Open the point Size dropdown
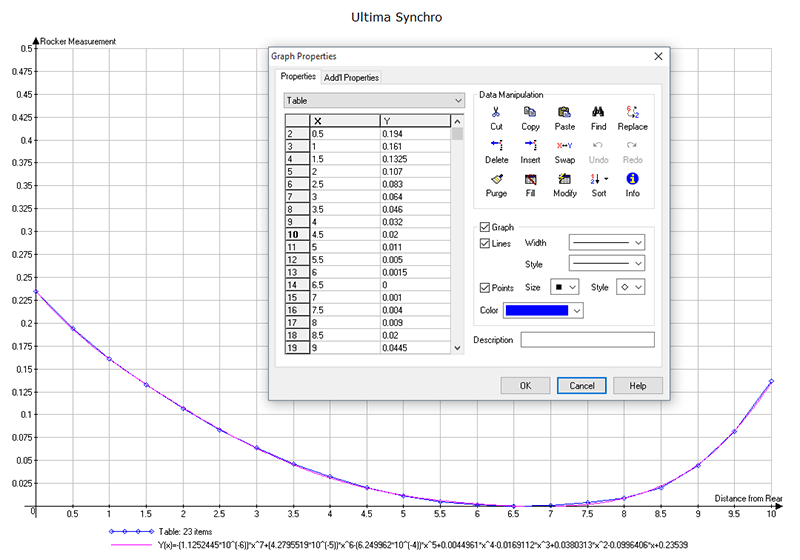The image size is (800, 560). pyautogui.click(x=564, y=287)
